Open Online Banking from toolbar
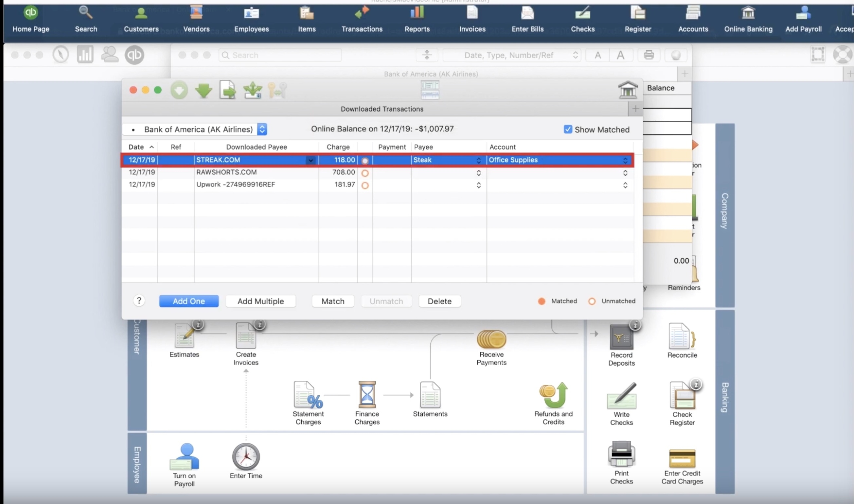 [748, 19]
